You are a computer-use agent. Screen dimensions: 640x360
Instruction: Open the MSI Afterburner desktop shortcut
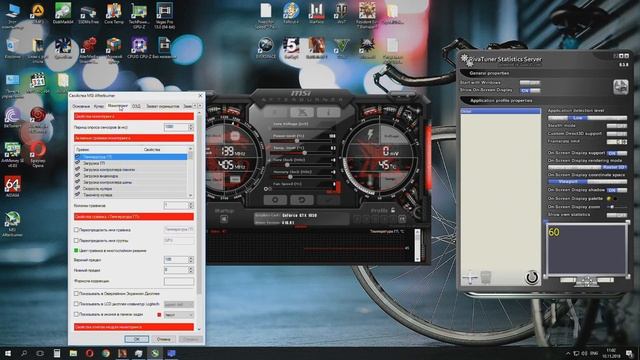point(12,224)
